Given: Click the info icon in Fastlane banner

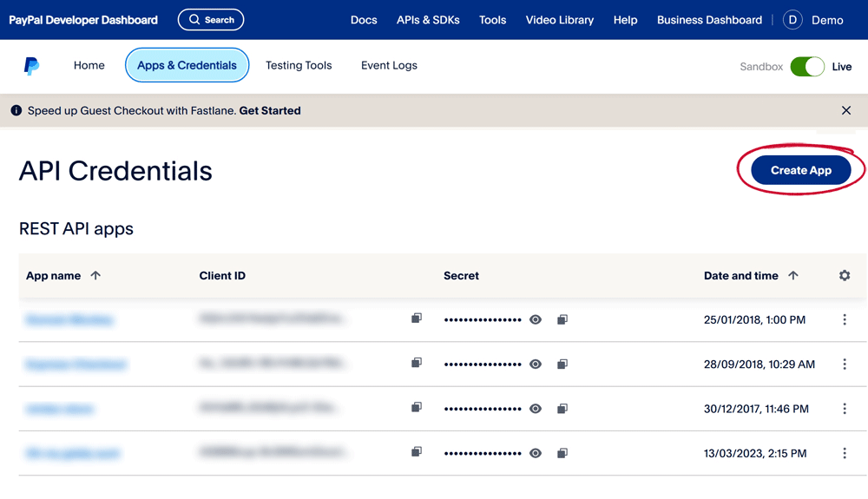Looking at the screenshot, I should pos(16,111).
